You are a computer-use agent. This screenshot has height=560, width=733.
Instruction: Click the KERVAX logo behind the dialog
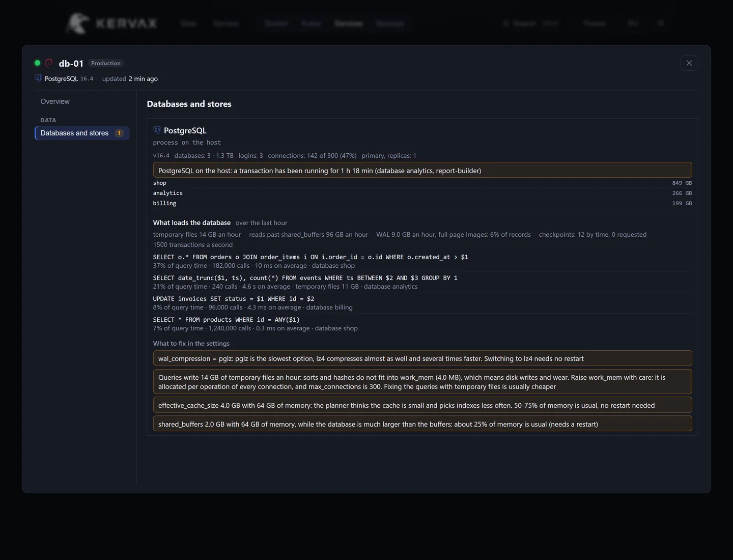111,23
